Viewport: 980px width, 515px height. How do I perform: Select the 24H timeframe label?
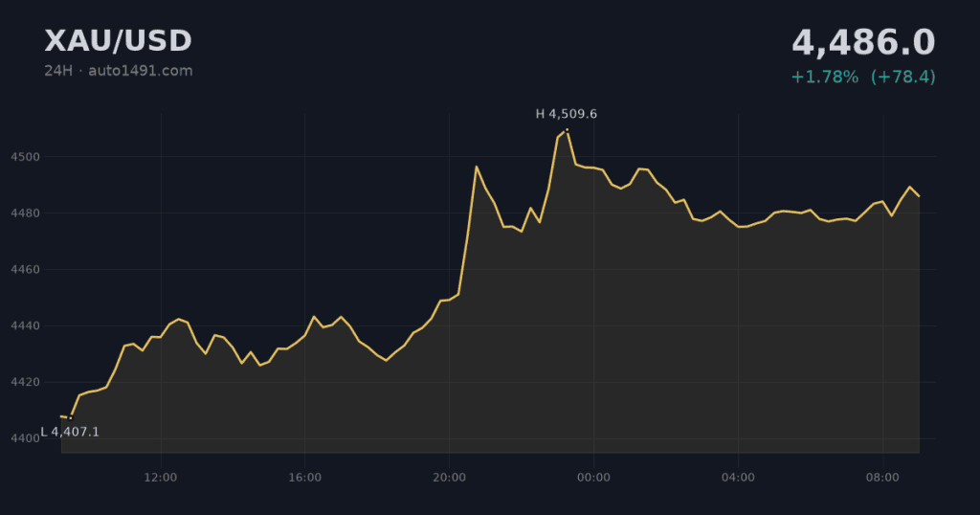pyautogui.click(x=58, y=71)
